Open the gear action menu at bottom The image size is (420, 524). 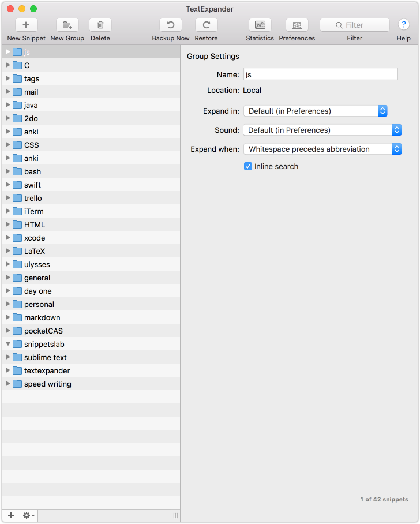coord(29,515)
